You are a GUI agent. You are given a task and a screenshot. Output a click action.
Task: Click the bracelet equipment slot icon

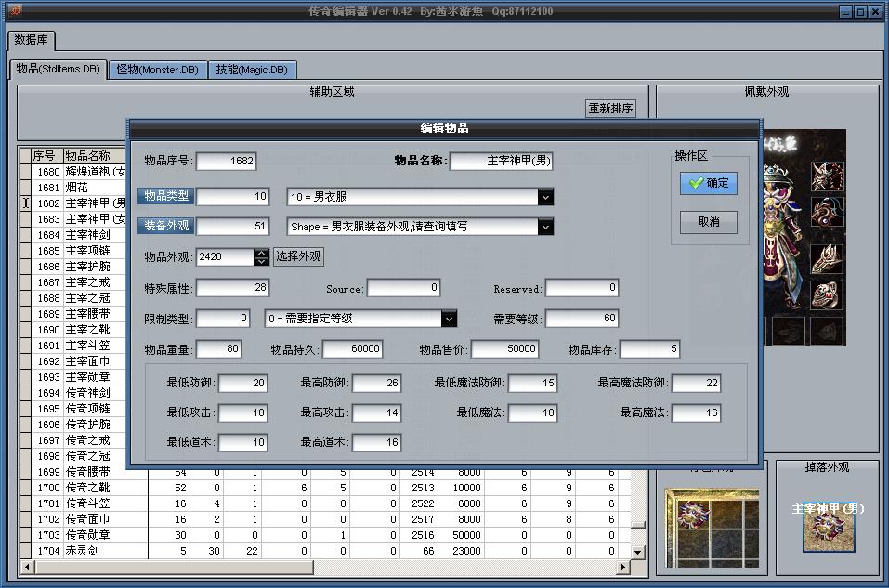[827, 259]
